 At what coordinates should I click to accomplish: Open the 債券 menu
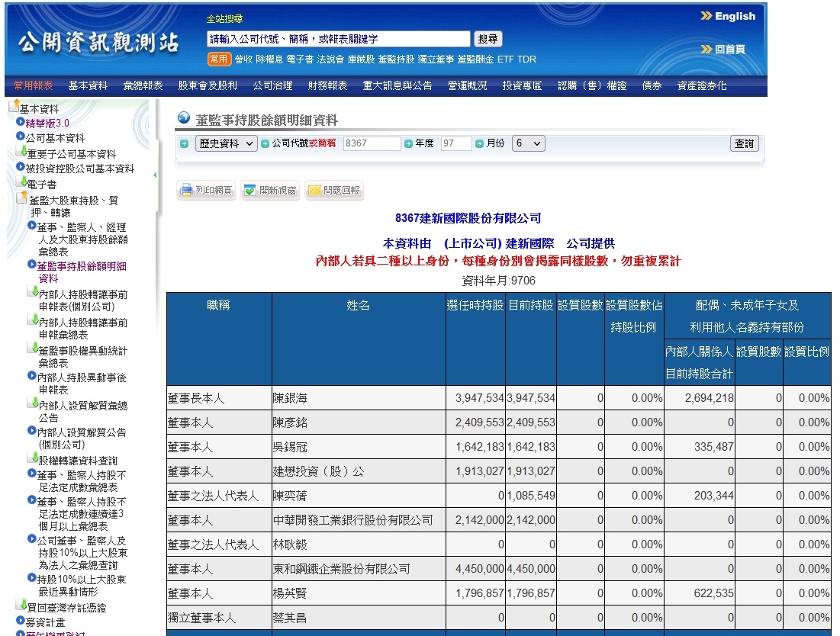coord(652,85)
